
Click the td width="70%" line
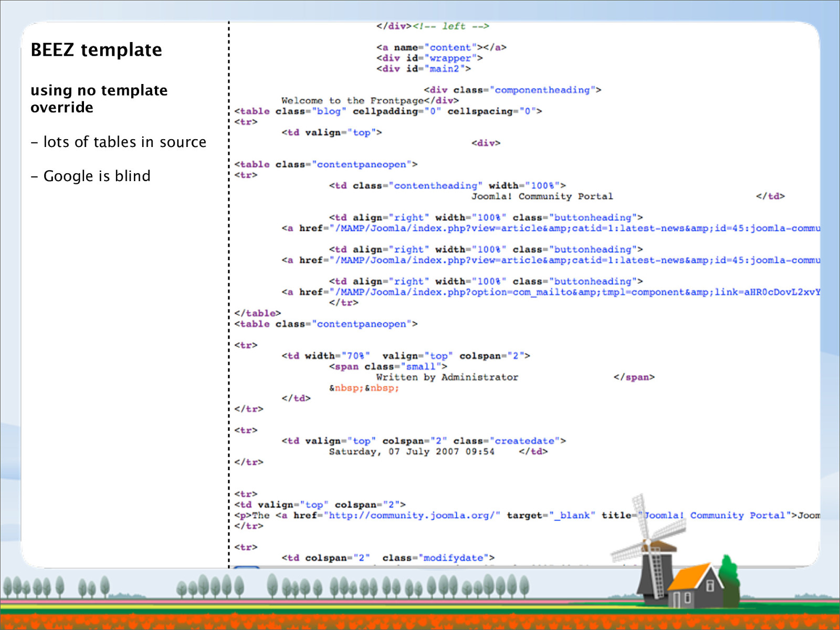[x=406, y=356]
